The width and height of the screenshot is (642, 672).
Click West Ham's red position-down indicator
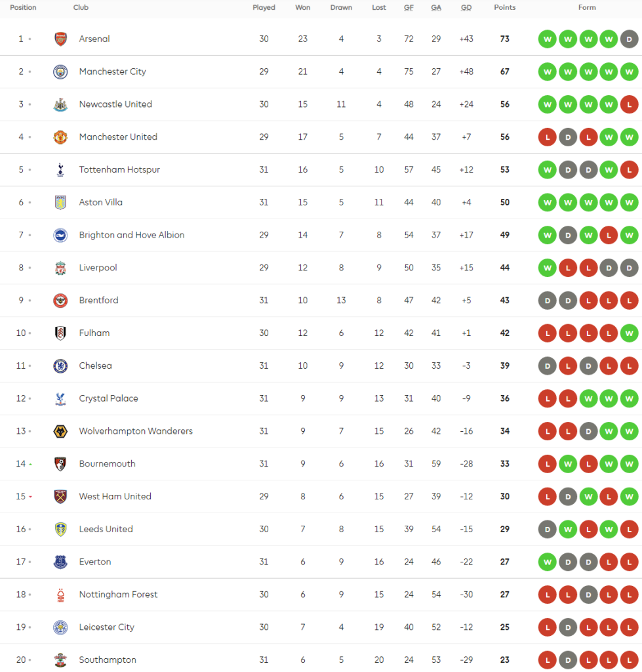coord(30,497)
